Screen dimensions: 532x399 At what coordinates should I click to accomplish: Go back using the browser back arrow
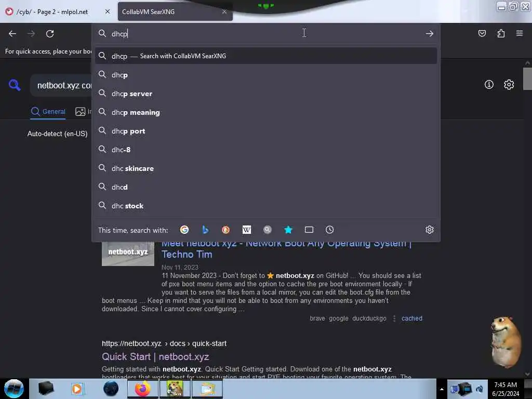click(12, 34)
